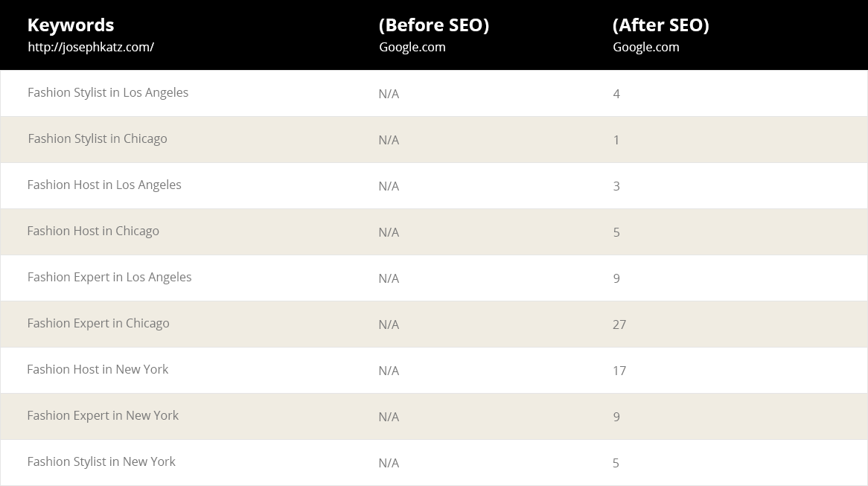Click rank 1 for Stylist in Chicago
This screenshot has height=486, width=868.
[616, 139]
